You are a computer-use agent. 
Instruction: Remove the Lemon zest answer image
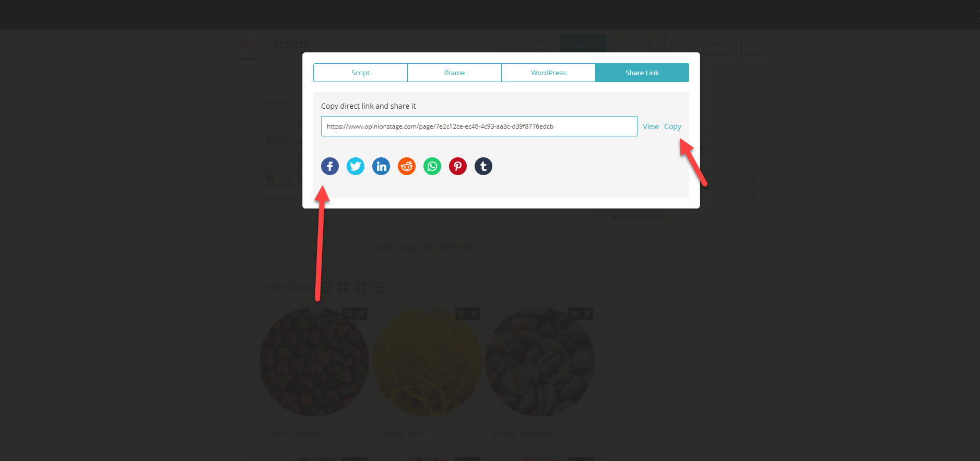pos(474,314)
